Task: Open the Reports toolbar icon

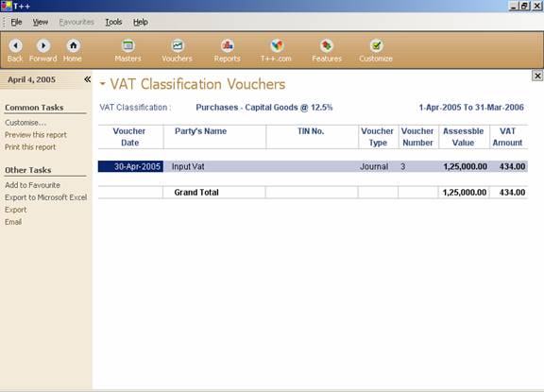Action: point(228,45)
